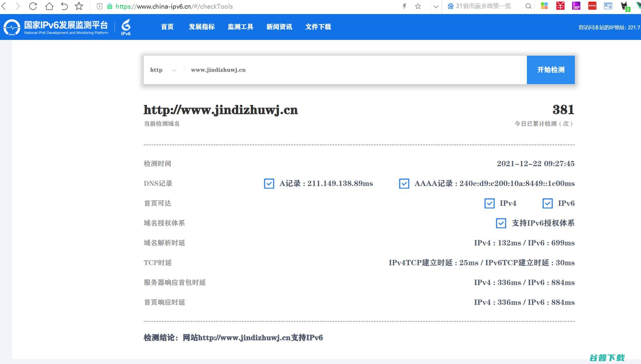The image size is (641, 364).
Task: Click the heading http://www.jindizhuwj.cn
Action: coord(221,110)
